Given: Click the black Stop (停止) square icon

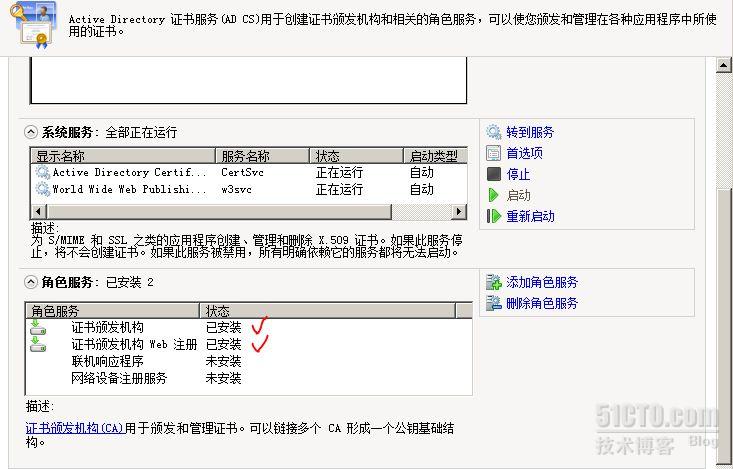Looking at the screenshot, I should click(494, 174).
